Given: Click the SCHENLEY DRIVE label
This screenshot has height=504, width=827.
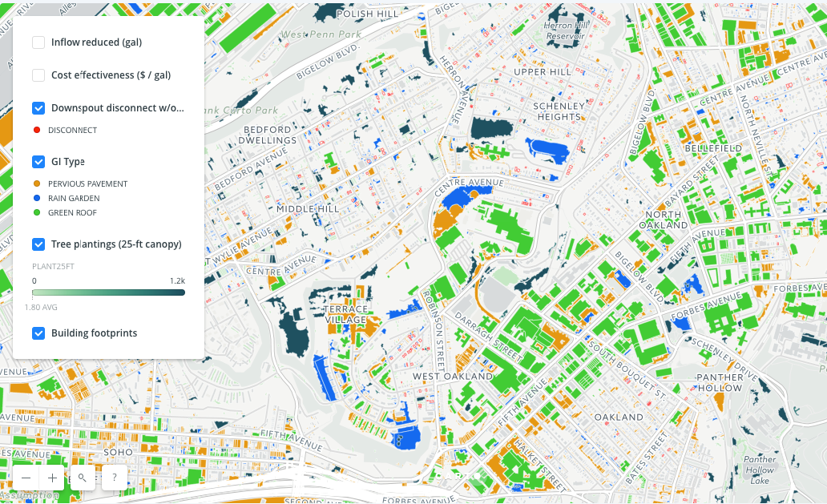Looking at the screenshot, I should 723,360.
